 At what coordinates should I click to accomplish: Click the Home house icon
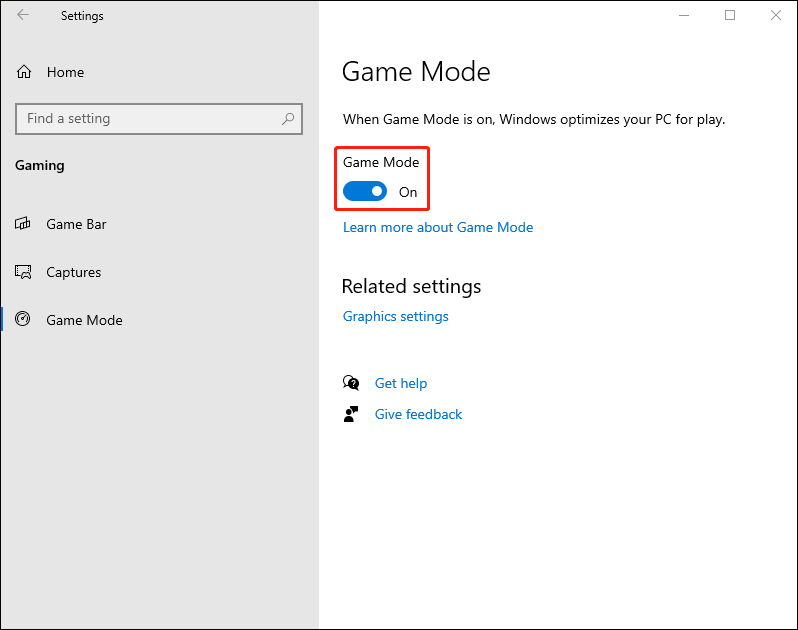click(24, 72)
